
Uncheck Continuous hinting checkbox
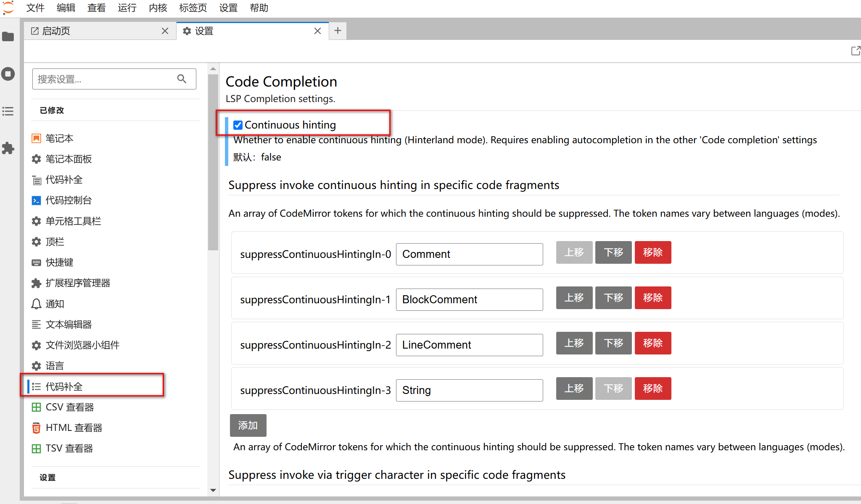[x=238, y=125]
